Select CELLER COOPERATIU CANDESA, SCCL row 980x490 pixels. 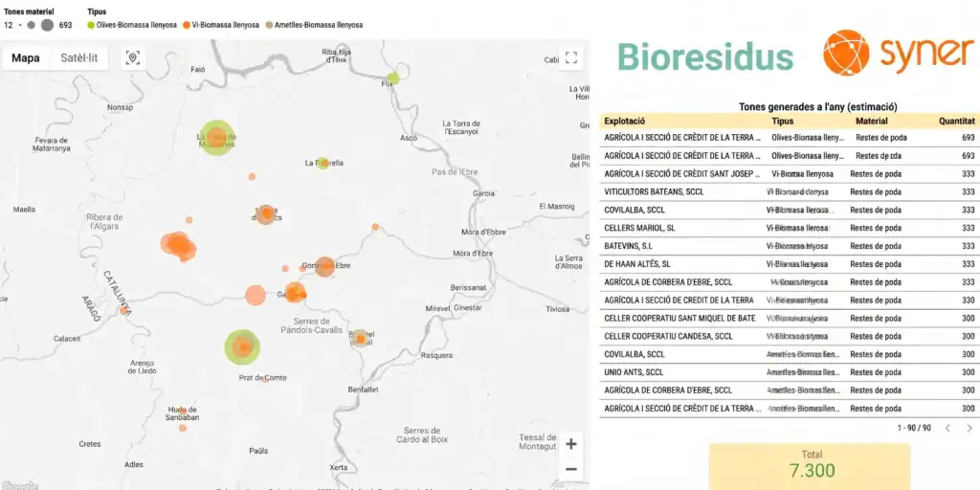(x=790, y=336)
